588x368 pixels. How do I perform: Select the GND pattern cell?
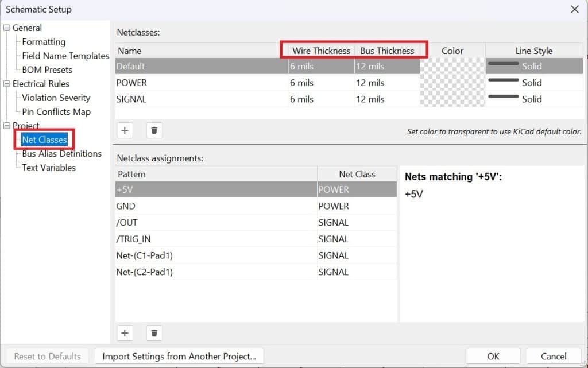(216, 206)
